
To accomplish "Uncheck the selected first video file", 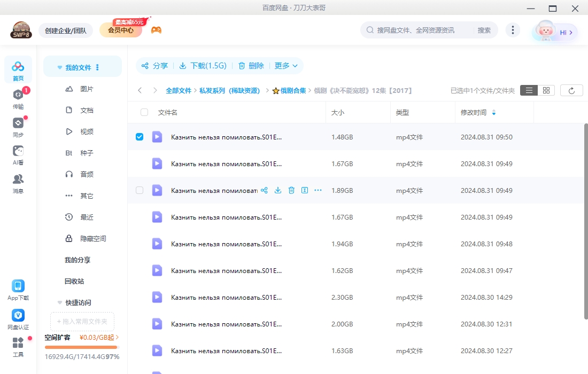I will [x=140, y=136].
